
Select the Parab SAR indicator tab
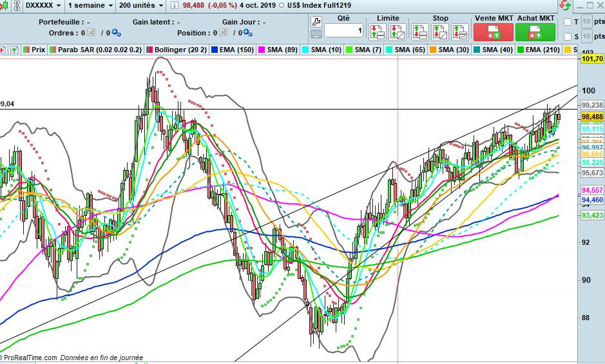[x=96, y=50]
